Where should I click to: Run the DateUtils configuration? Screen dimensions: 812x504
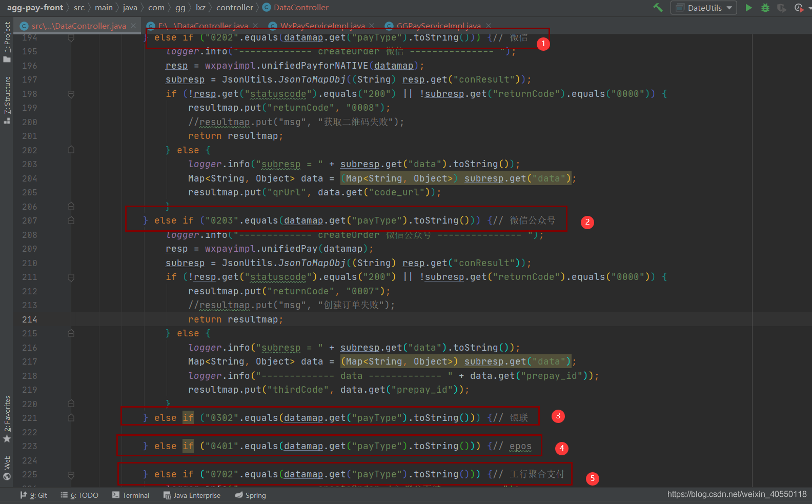pos(748,8)
